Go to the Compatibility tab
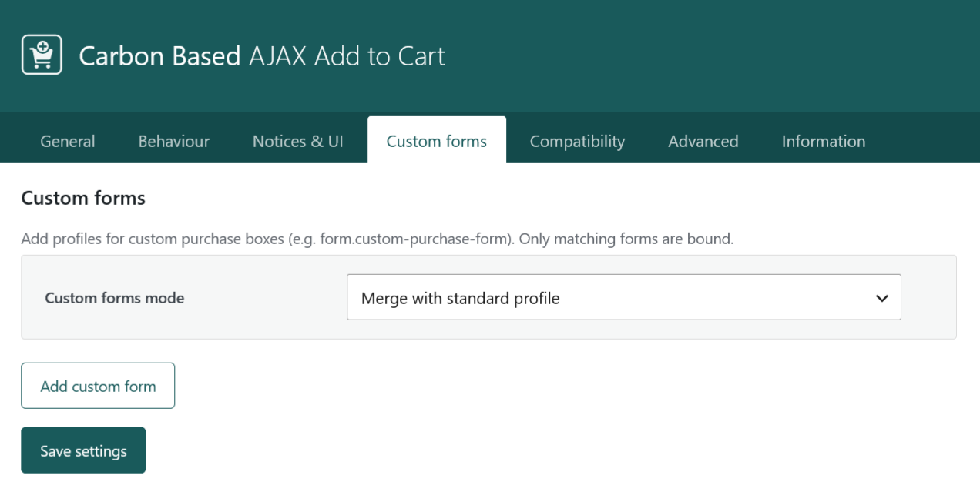This screenshot has height=492, width=980. click(x=577, y=141)
